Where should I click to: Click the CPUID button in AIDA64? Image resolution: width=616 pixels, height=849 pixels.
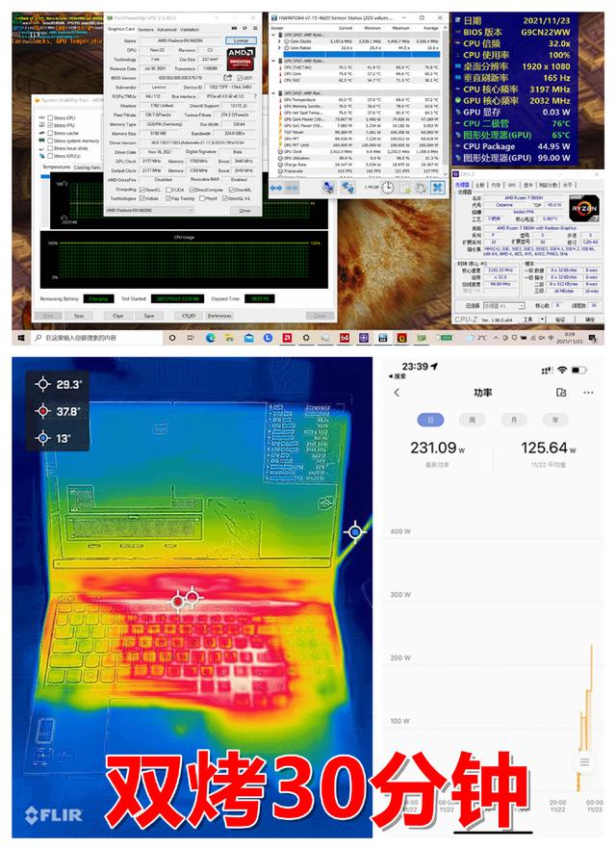(189, 315)
